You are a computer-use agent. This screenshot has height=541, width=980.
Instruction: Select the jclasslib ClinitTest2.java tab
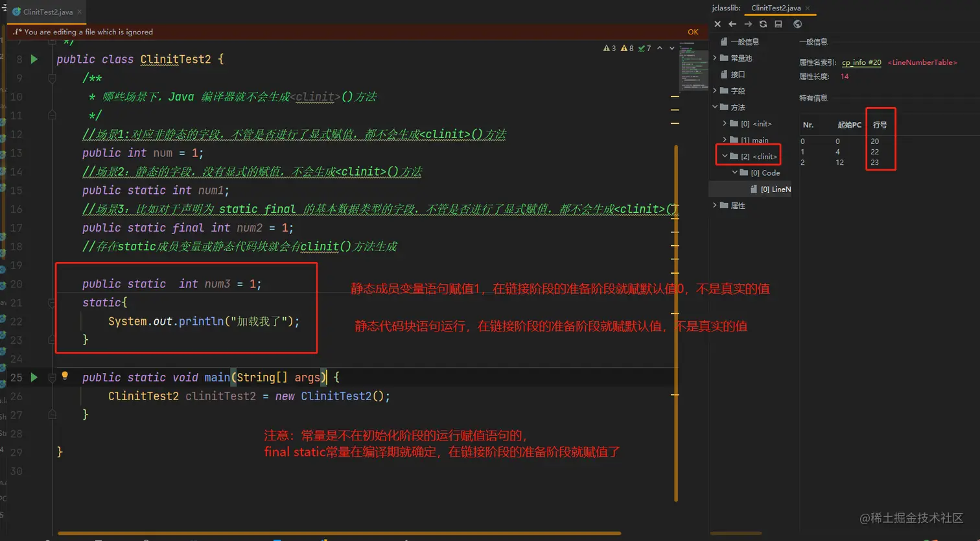(776, 8)
